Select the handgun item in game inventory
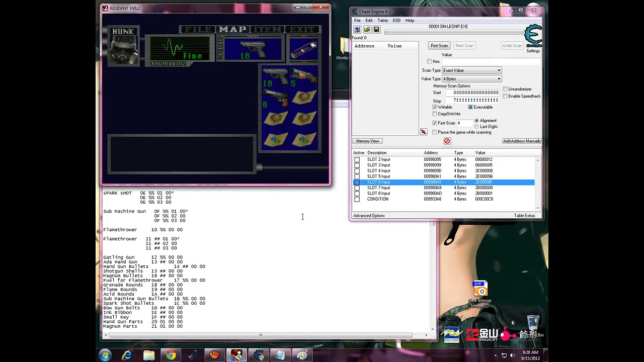 coord(275,77)
